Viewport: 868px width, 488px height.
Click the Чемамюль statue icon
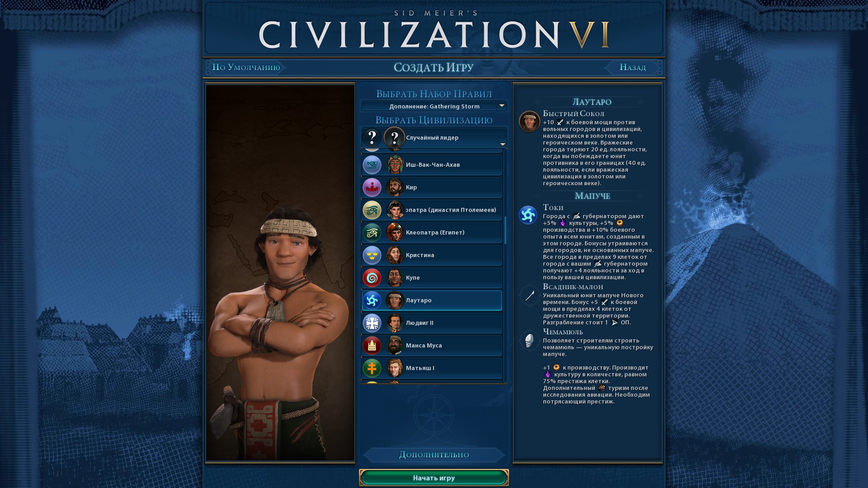pos(529,340)
